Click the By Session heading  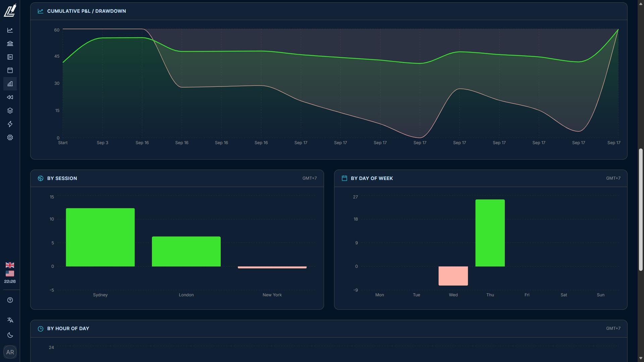tap(62, 178)
